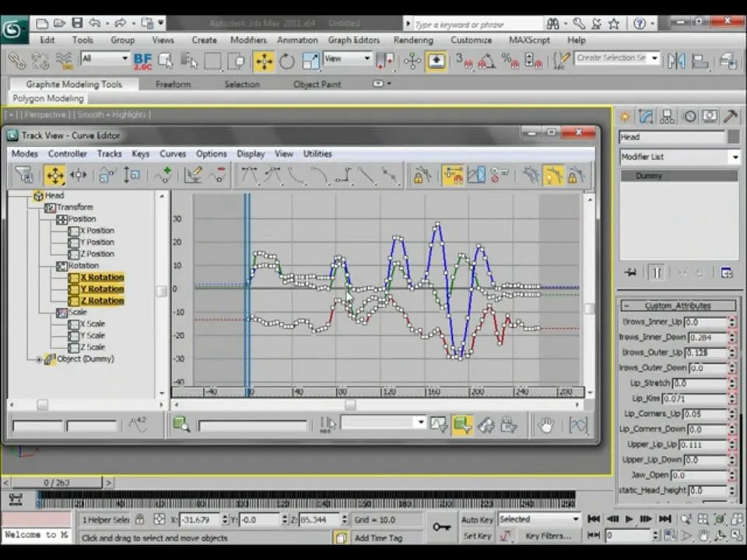Open the Curve Editor Utilities menu
Image resolution: width=747 pixels, height=560 pixels.
[x=317, y=154]
